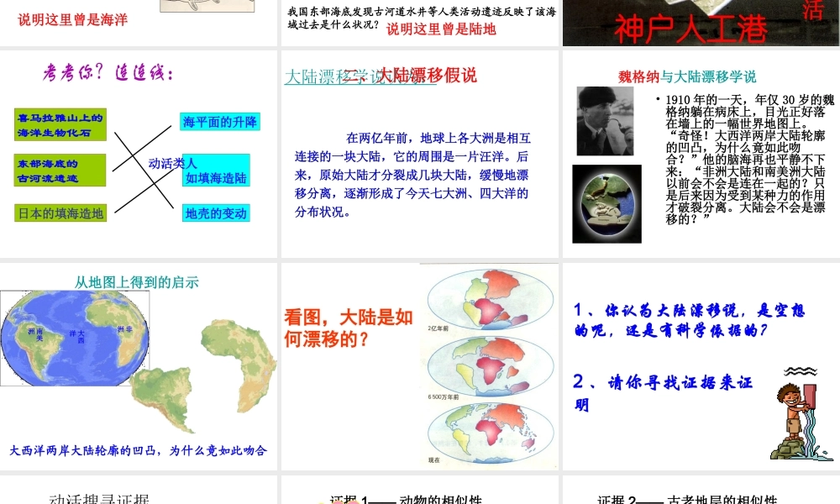Screen dimensions: 840x504
Task: Click the map labeled 6500万年前
Action: (490, 367)
